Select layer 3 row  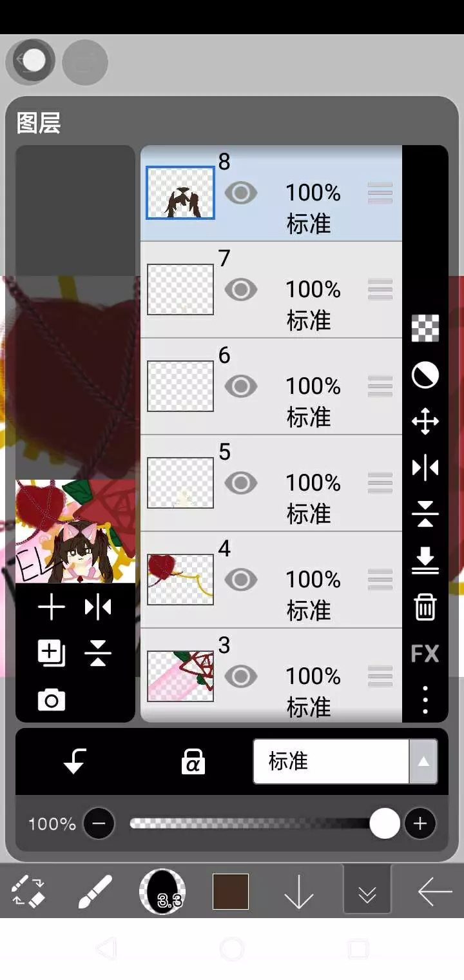pos(271,676)
